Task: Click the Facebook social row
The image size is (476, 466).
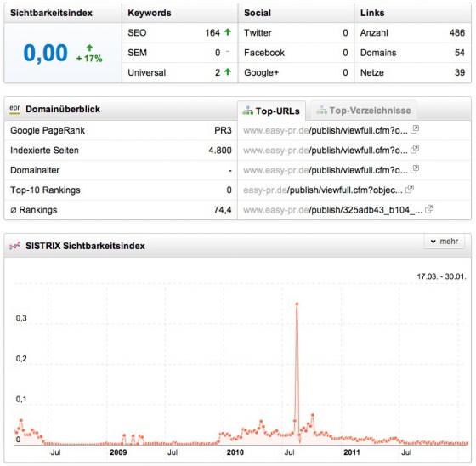Action: click(x=296, y=53)
